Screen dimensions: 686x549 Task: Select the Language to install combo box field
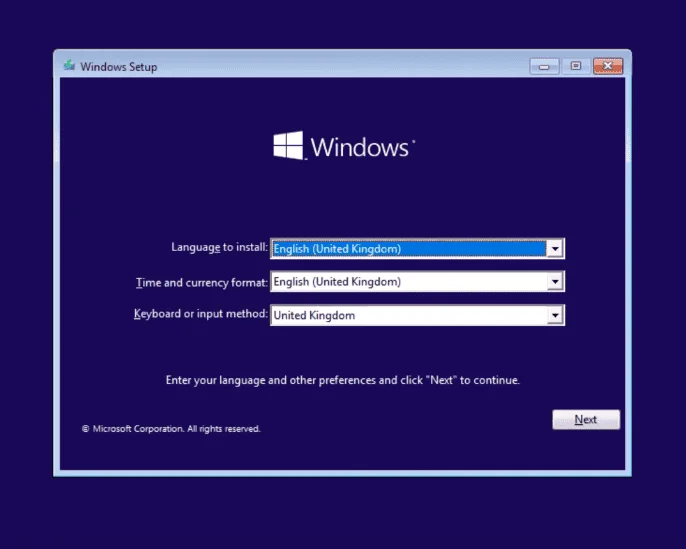click(417, 249)
